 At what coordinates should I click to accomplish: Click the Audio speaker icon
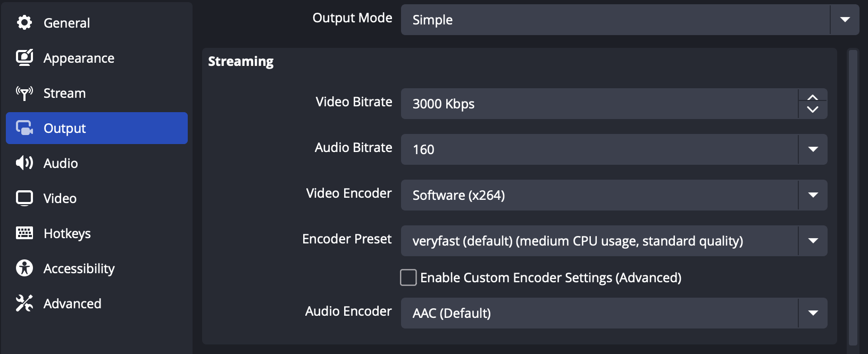(x=24, y=163)
